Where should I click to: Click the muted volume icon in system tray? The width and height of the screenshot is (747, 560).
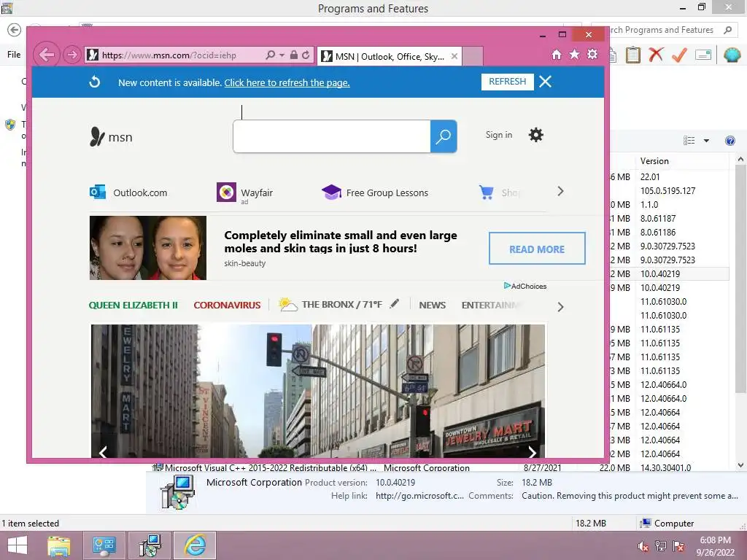pyautogui.click(x=643, y=546)
